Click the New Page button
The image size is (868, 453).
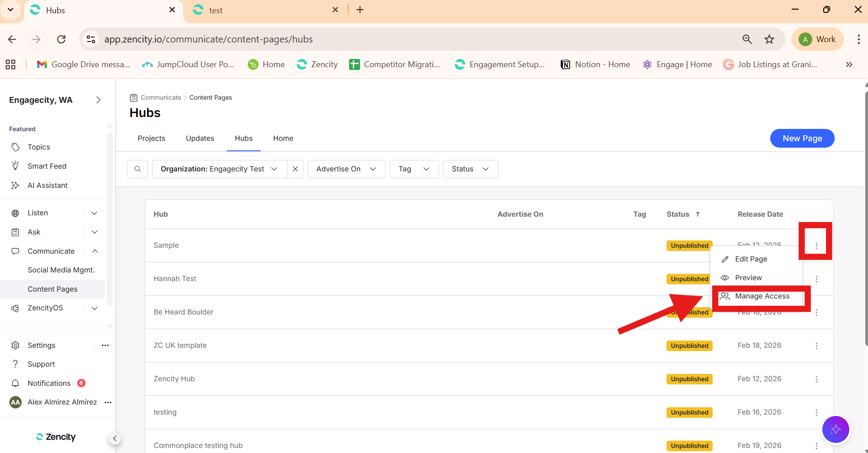pyautogui.click(x=802, y=138)
